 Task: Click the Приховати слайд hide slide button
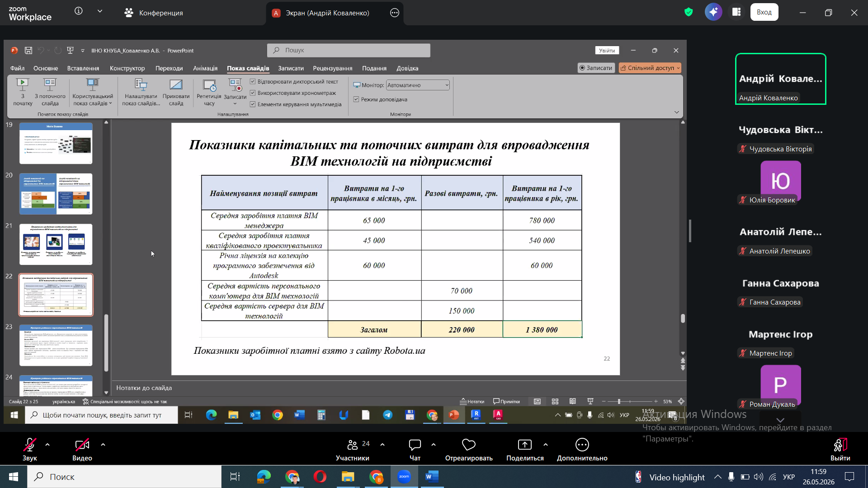coord(176,92)
